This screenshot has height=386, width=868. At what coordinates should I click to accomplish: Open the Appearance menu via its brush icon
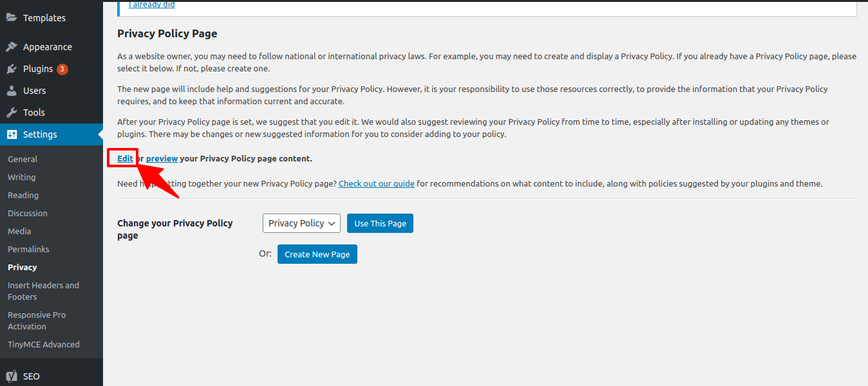13,46
